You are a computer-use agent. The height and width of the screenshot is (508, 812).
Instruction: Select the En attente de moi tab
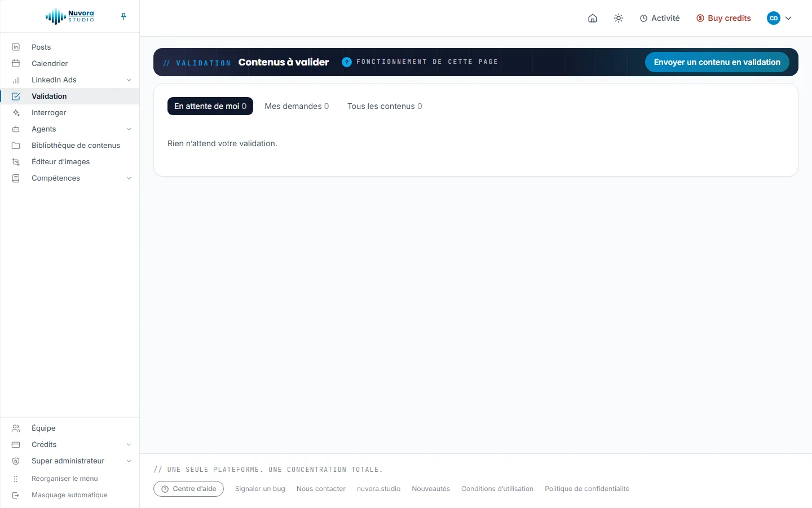click(x=210, y=106)
